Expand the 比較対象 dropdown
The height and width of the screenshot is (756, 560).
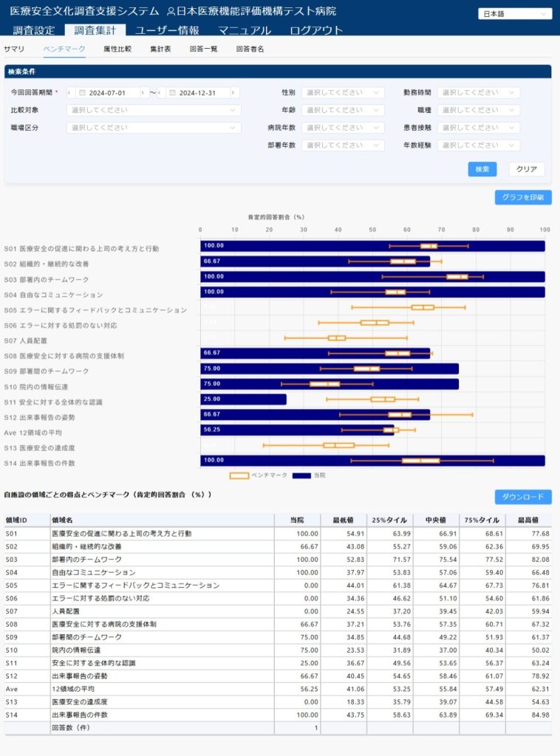click(154, 110)
